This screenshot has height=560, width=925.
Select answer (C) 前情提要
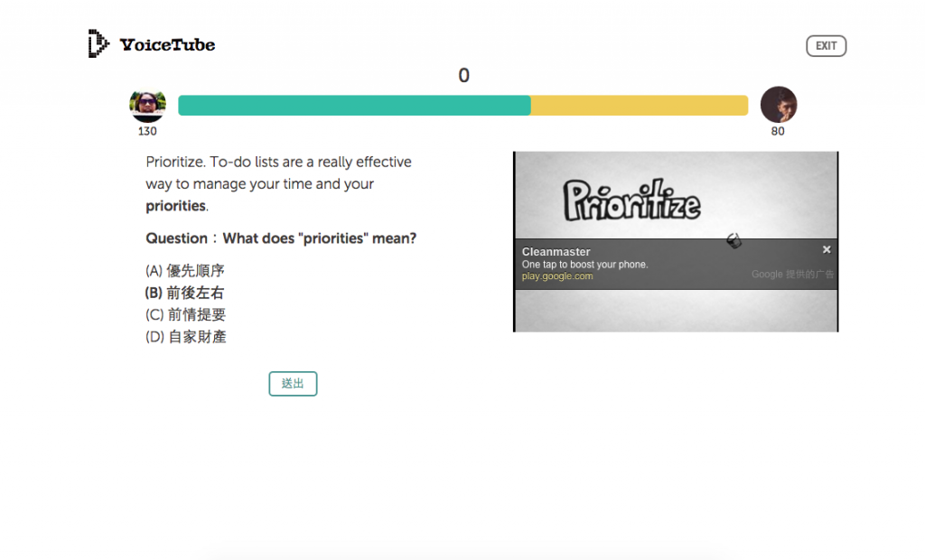185,314
